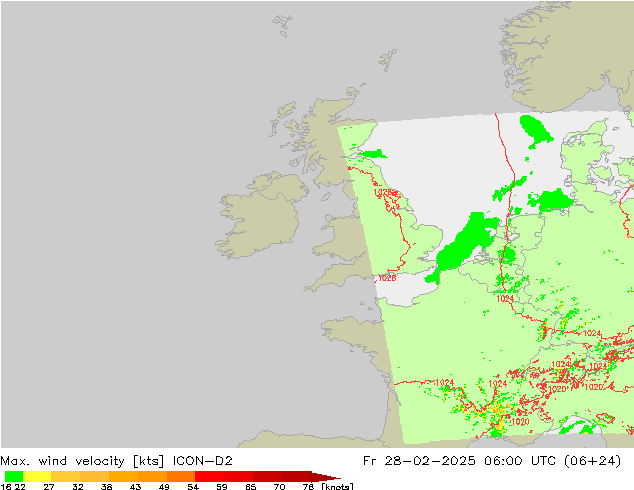Click the 'Max. wind velocity [kts]' title text
This screenshot has width=634, height=490.
coord(82,461)
